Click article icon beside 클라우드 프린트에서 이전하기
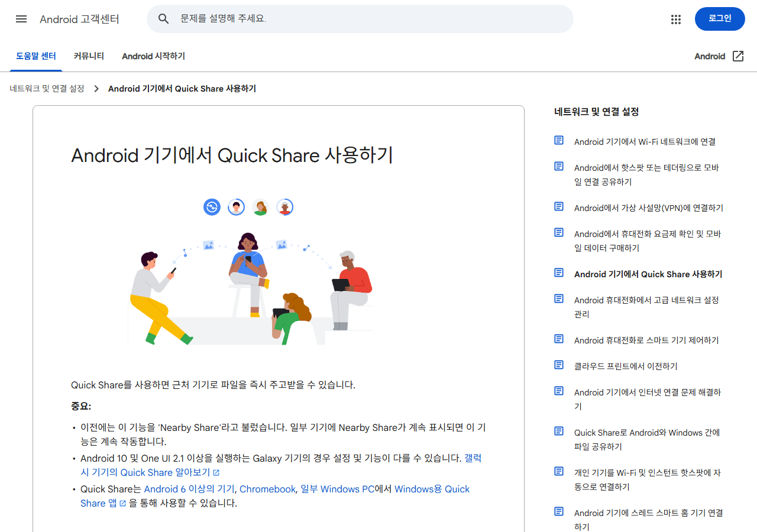Screen dimensions: 757x532 [x=559, y=365]
